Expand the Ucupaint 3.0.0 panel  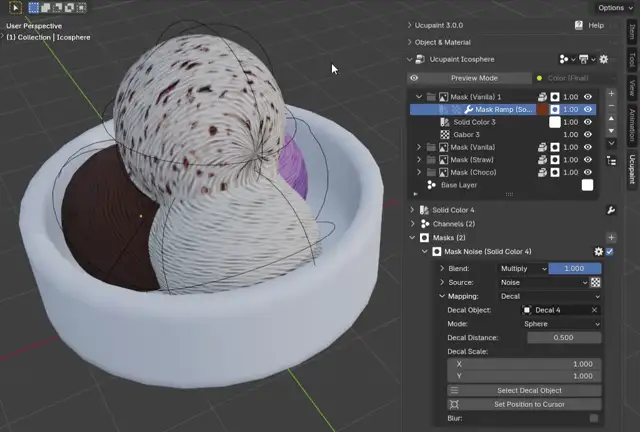coord(410,25)
